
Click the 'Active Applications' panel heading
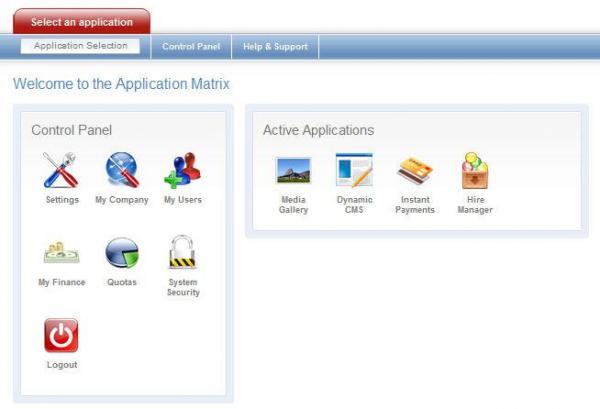click(x=318, y=130)
